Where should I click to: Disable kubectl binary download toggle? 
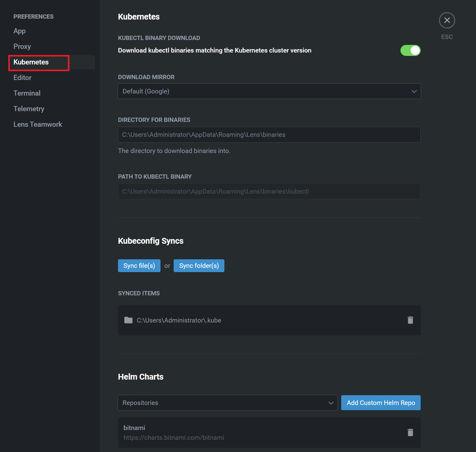[x=410, y=50]
